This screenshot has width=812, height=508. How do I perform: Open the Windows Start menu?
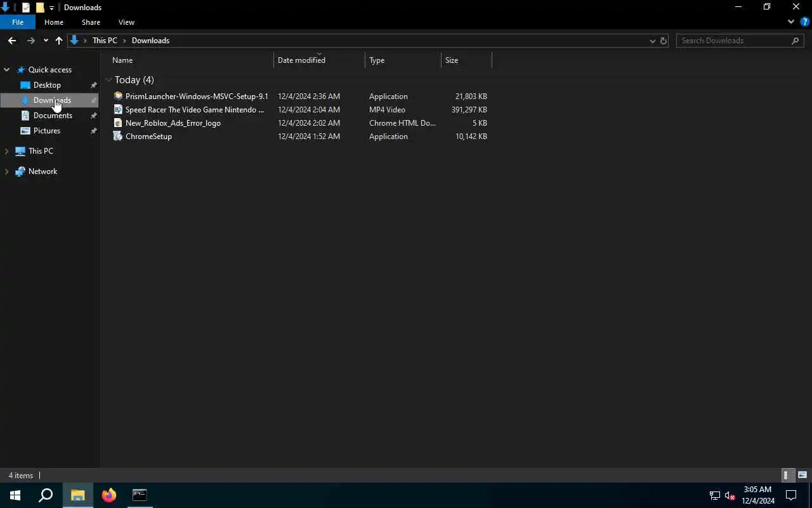15,495
